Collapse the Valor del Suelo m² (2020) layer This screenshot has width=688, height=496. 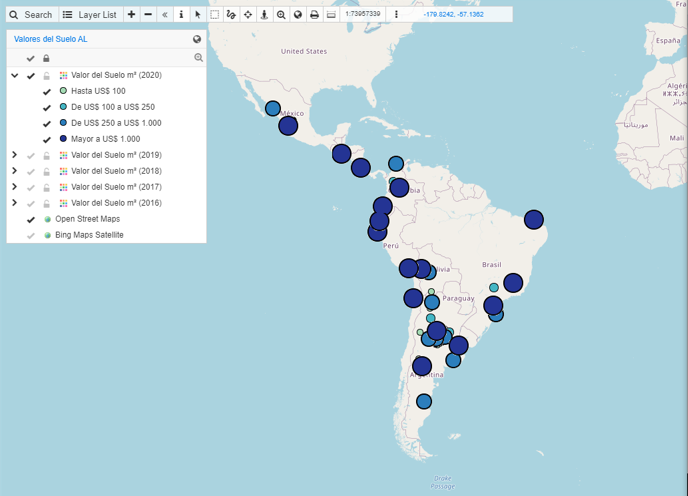pyautogui.click(x=15, y=75)
